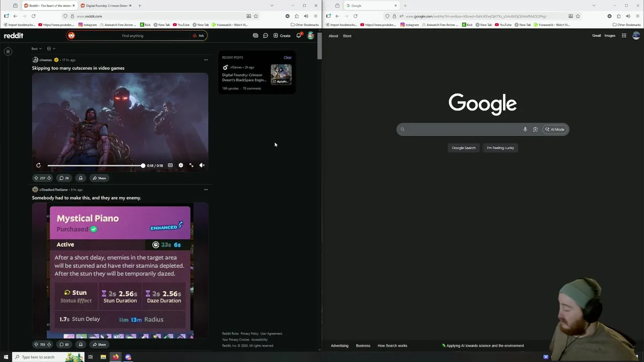Click I'm Feeling Lucky
The height and width of the screenshot is (362, 644).
point(501,148)
